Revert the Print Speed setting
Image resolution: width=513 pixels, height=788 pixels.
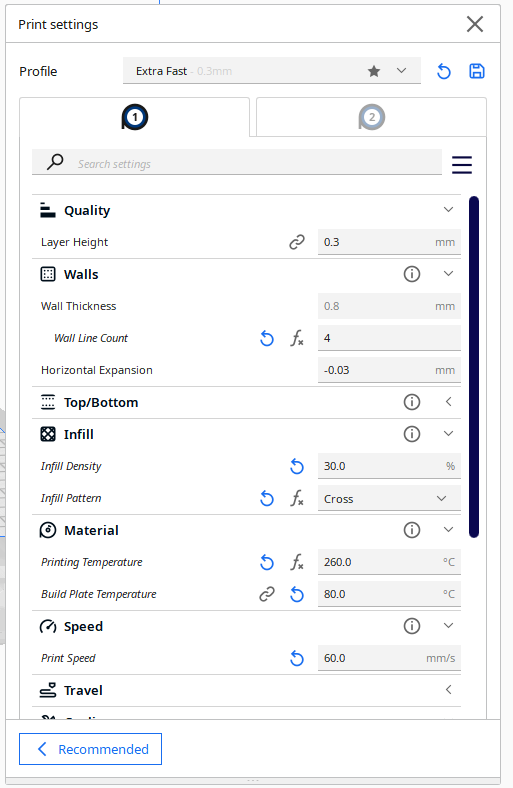click(x=297, y=658)
